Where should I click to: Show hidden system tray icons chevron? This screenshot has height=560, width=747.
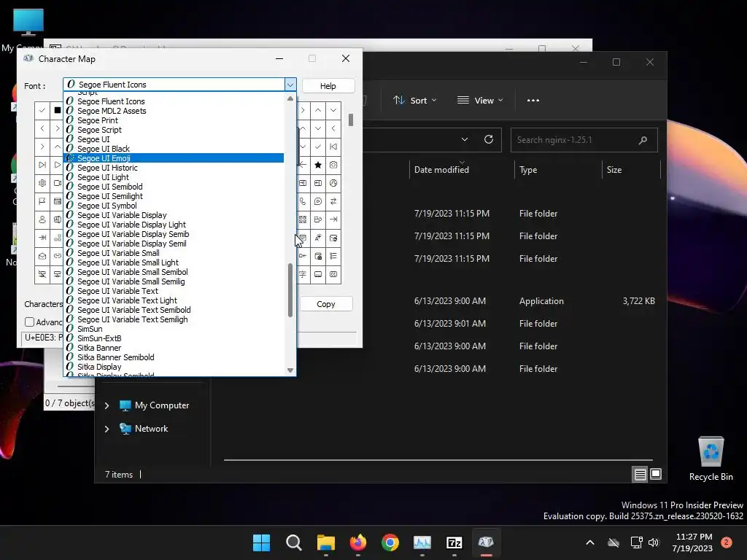pos(589,542)
